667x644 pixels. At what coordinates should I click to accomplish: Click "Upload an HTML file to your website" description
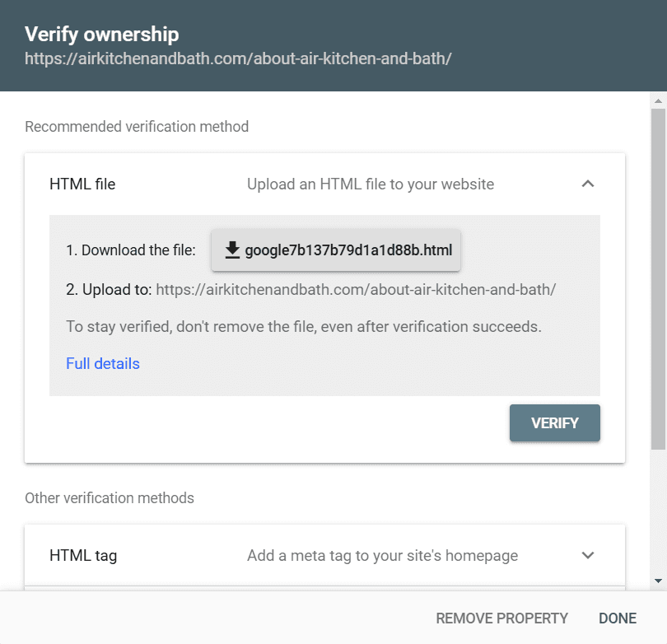pos(371,184)
